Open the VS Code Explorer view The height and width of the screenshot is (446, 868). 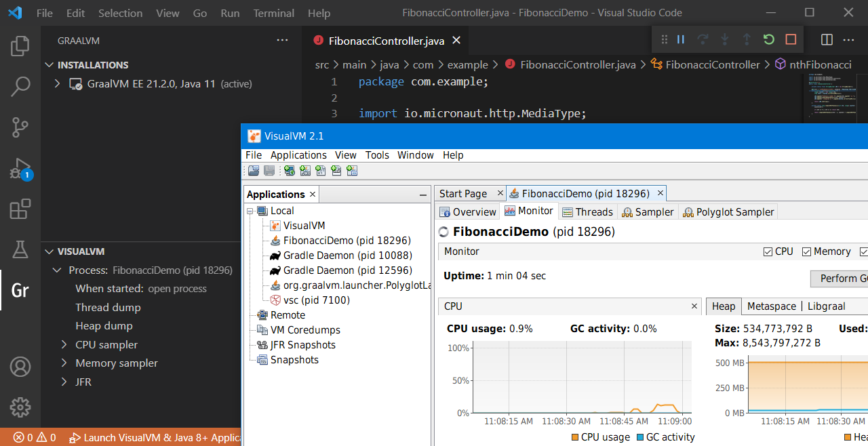click(20, 46)
